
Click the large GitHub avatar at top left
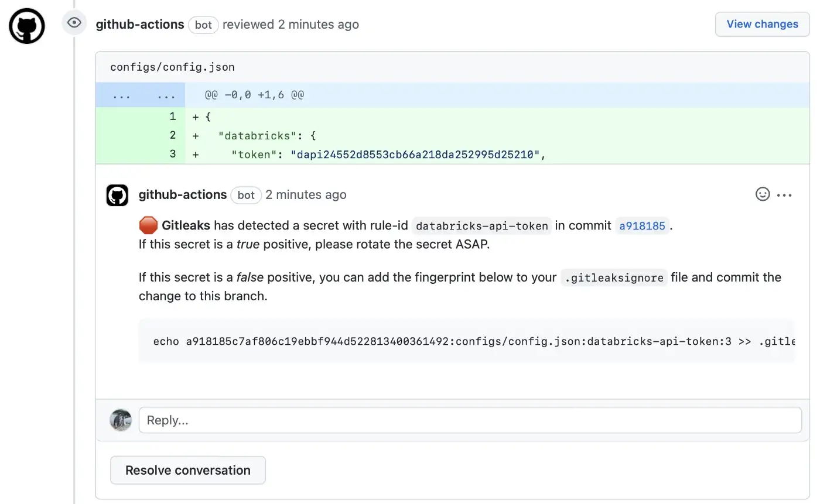coord(26,26)
